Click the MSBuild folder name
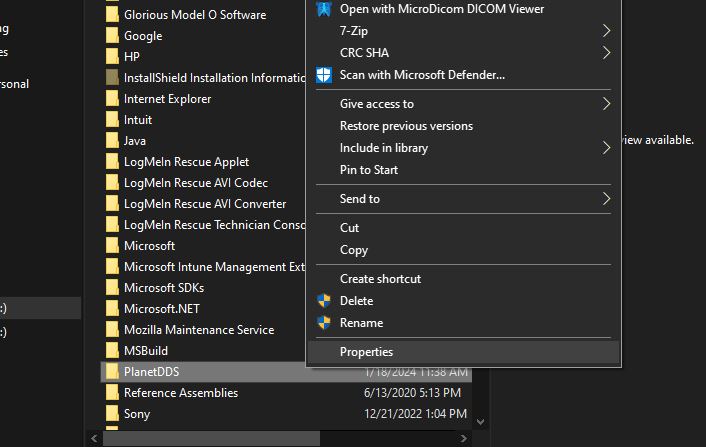Screen dimensions: 706x447 (x=146, y=351)
